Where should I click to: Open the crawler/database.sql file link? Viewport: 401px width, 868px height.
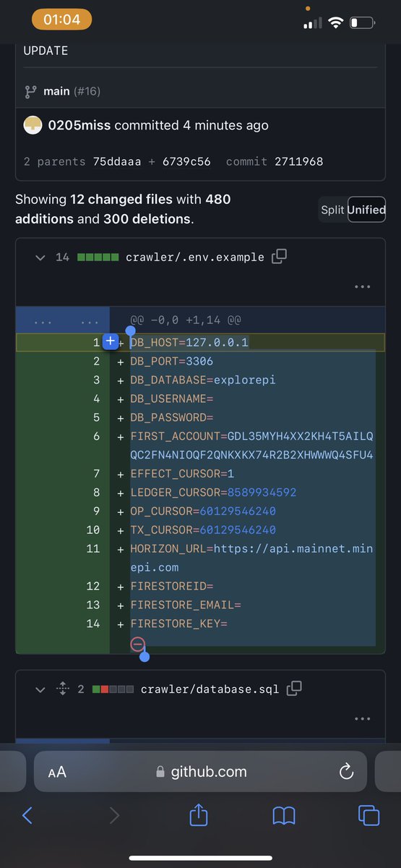click(210, 689)
